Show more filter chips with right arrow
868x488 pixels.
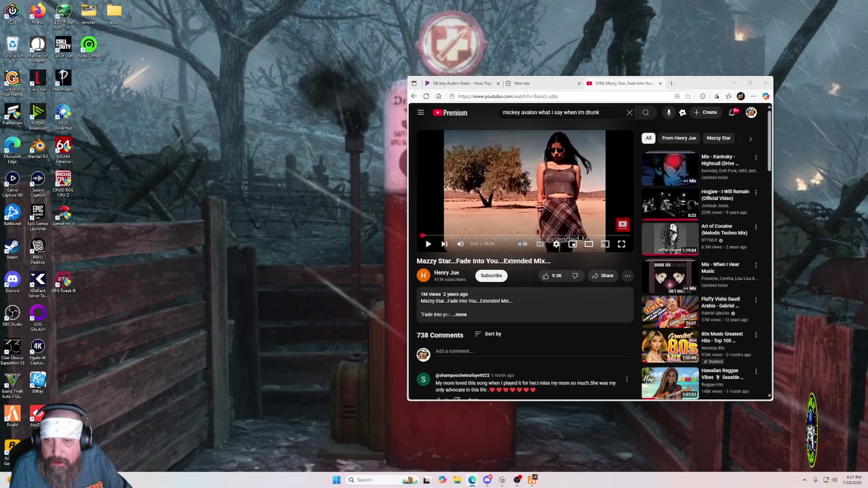tap(750, 138)
